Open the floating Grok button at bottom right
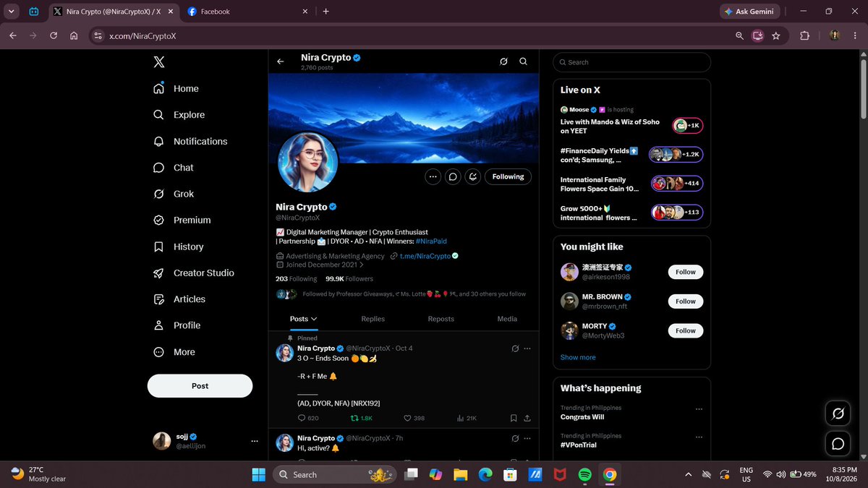 (x=838, y=414)
